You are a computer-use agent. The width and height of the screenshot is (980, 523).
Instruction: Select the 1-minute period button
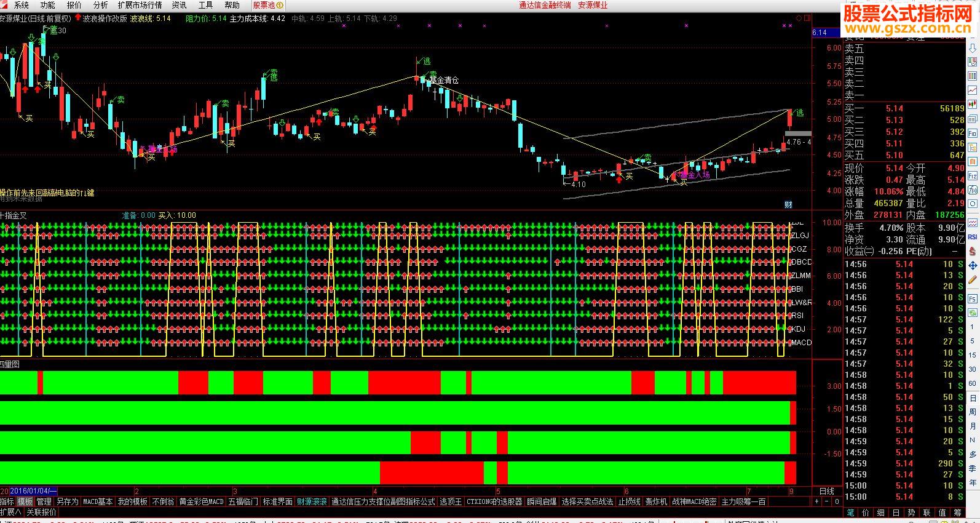click(x=973, y=327)
